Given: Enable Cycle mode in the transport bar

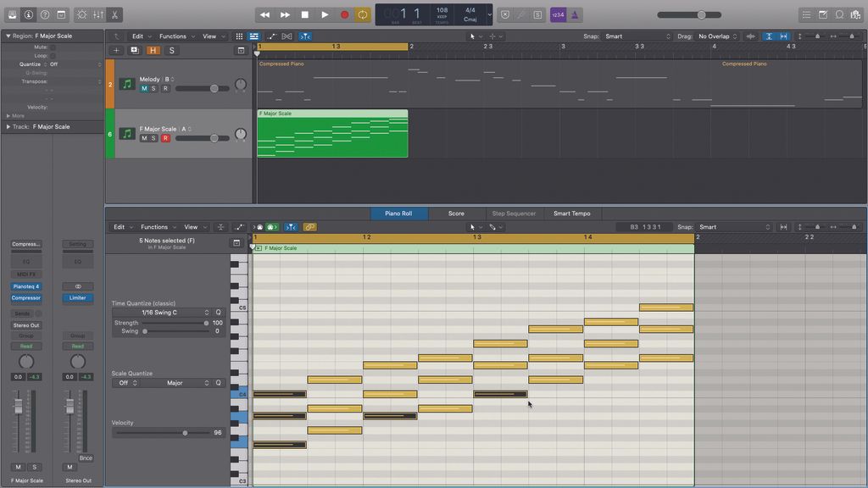Looking at the screenshot, I should tap(362, 14).
